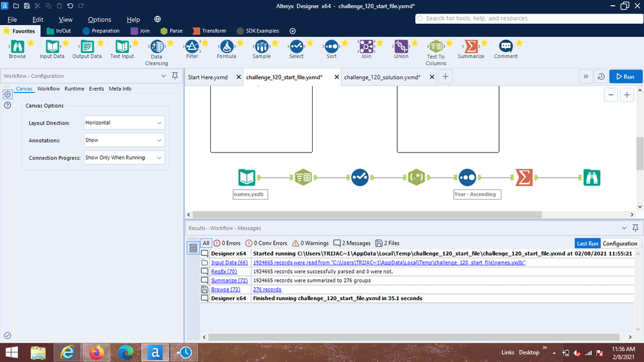Toggle the 0 Conv Errors filter

266,243
